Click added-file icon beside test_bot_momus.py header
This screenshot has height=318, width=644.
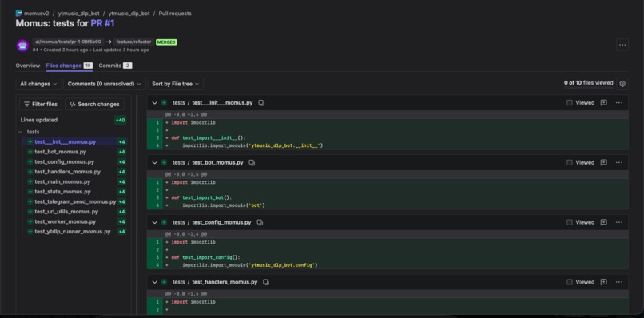tap(164, 163)
